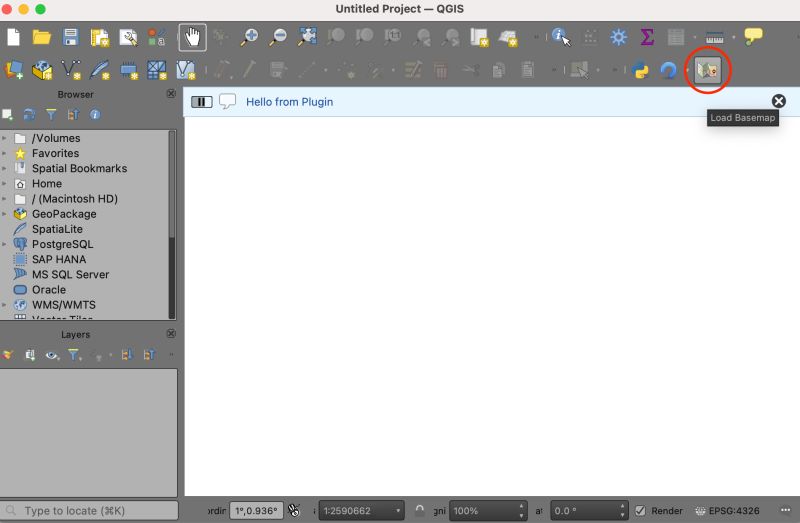The width and height of the screenshot is (800, 523).
Task: Click the New GeoPackage Layer icon
Action: 42,70
